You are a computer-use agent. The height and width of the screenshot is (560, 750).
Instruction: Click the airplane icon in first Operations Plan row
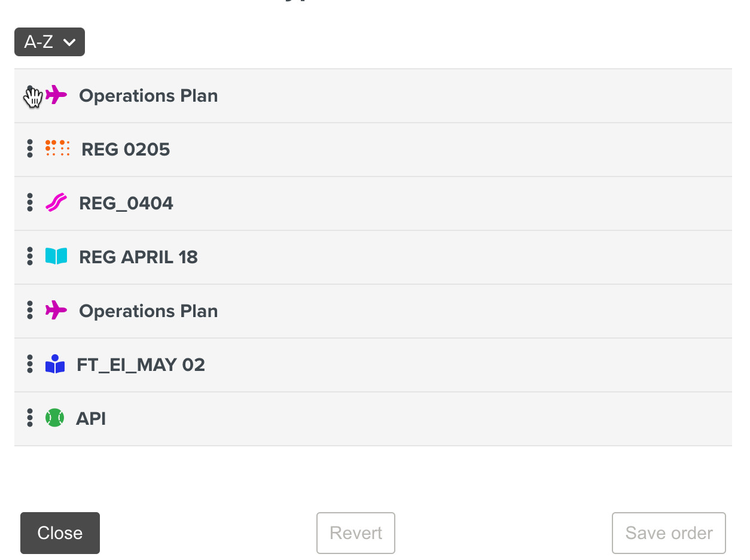coord(57,95)
